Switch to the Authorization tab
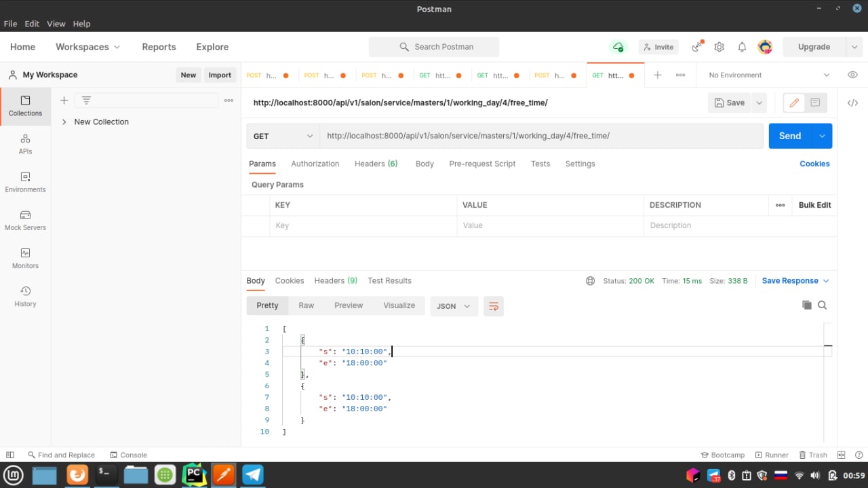Image resolution: width=868 pixels, height=488 pixels. tap(315, 164)
